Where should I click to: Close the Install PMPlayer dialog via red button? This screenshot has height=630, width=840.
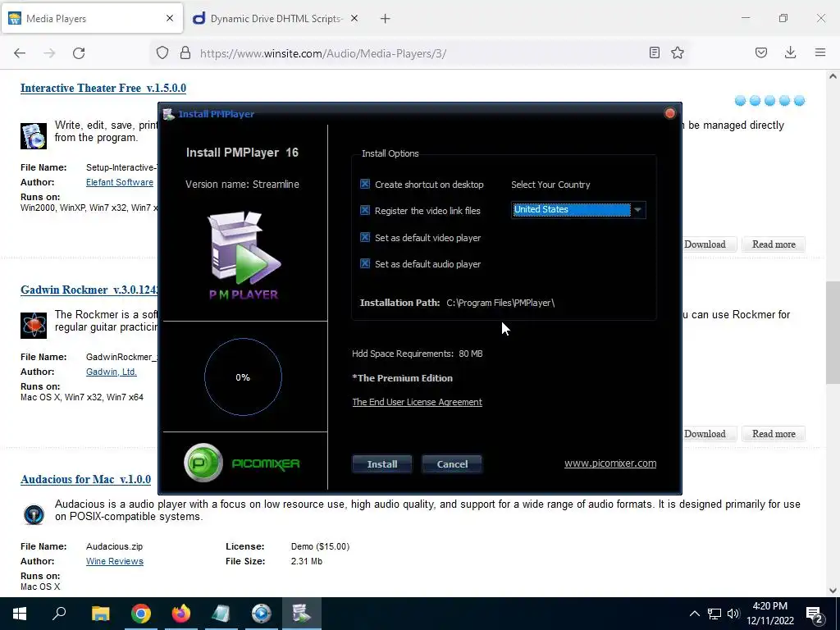click(x=669, y=113)
